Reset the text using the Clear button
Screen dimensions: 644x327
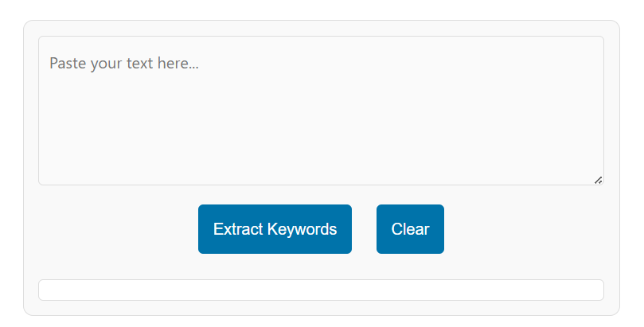(410, 229)
